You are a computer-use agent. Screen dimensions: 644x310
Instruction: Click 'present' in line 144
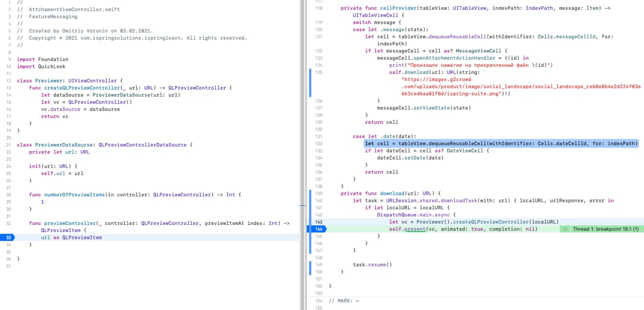coord(415,229)
